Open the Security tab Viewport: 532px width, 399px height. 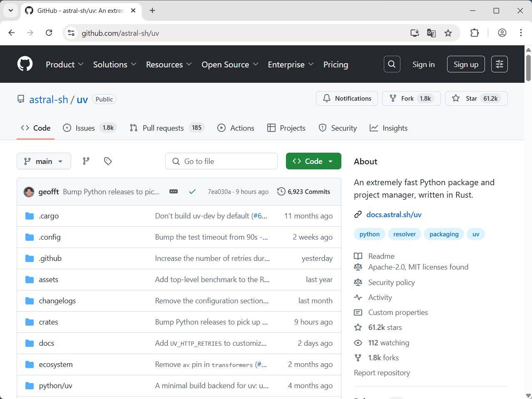[338, 128]
